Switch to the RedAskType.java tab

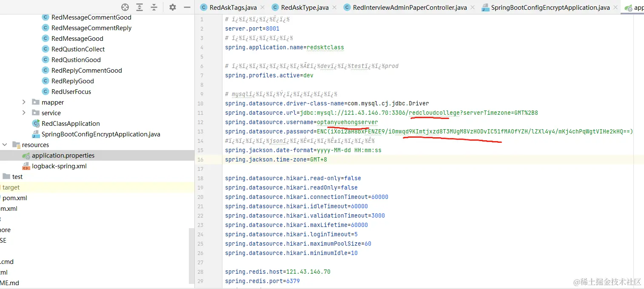(305, 7)
